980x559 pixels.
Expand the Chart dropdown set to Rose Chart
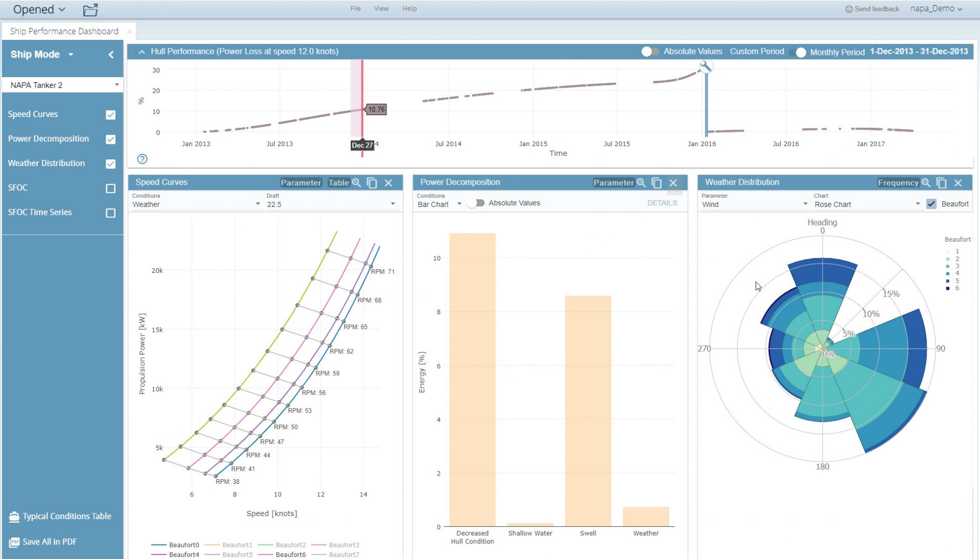(917, 204)
